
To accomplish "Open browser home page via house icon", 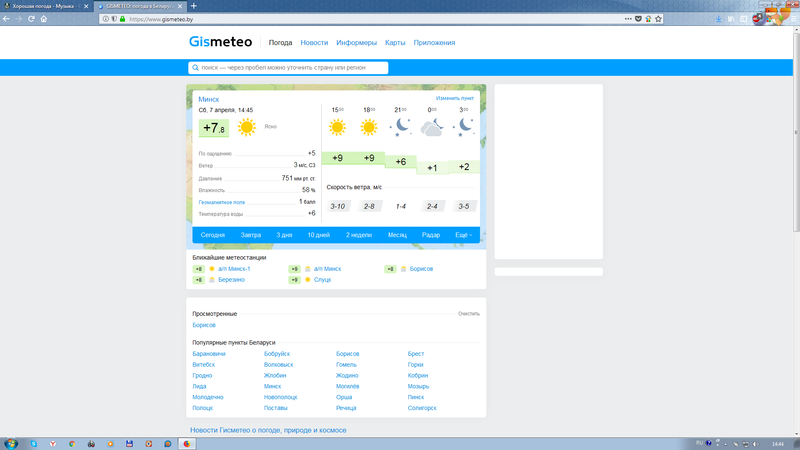I will (x=44, y=19).
